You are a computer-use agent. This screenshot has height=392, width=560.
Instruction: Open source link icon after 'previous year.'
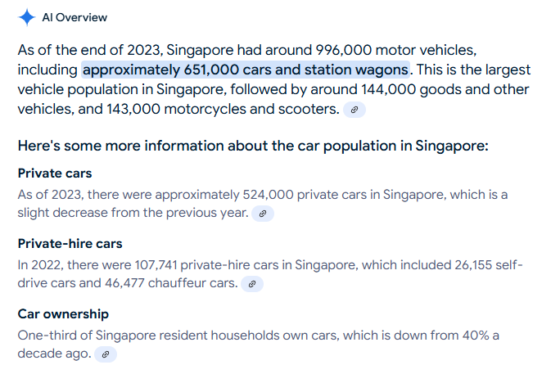click(x=263, y=214)
